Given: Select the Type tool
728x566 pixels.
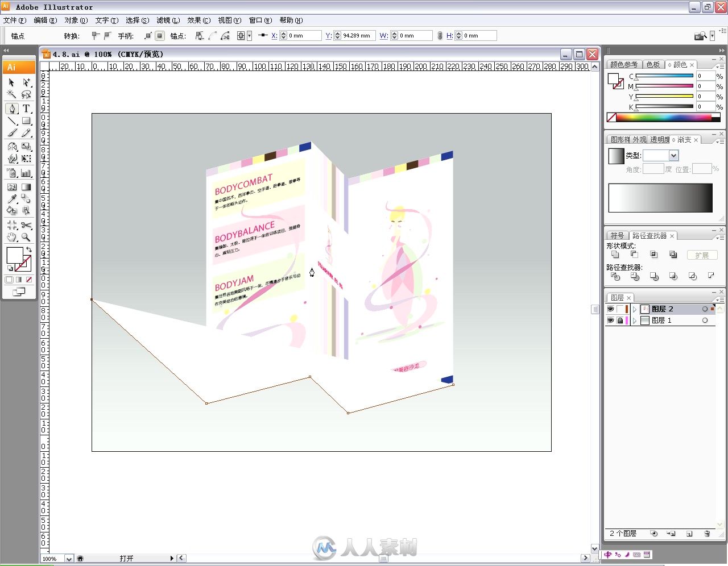Looking at the screenshot, I should click(x=26, y=109).
